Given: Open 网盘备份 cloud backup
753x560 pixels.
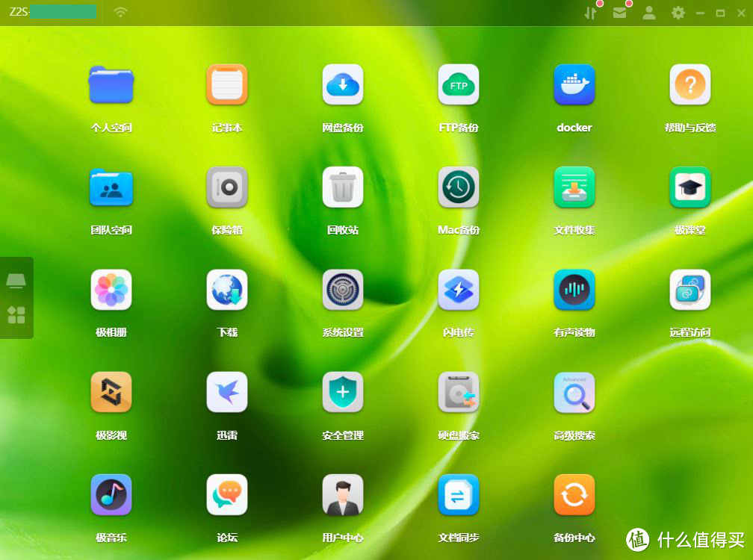Looking at the screenshot, I should (342, 84).
